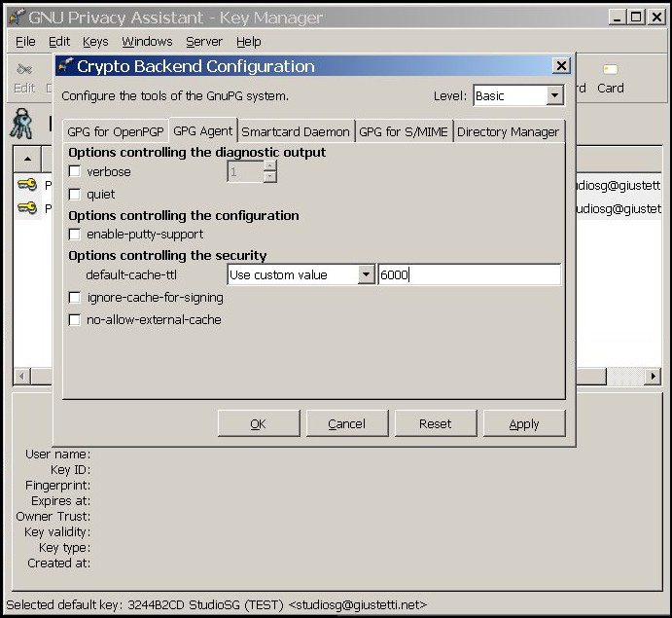Image resolution: width=672 pixels, height=618 pixels.
Task: Maximize the GNU Privacy Assistant window
Action: [636, 18]
